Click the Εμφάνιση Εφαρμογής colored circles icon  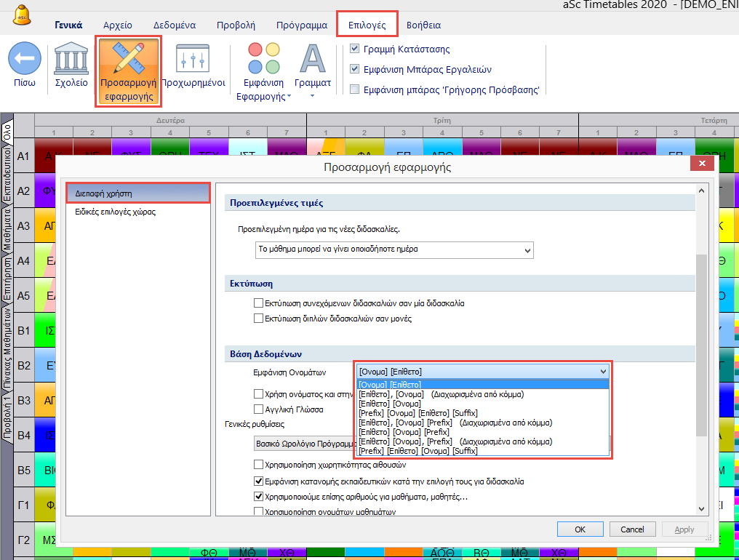263,60
